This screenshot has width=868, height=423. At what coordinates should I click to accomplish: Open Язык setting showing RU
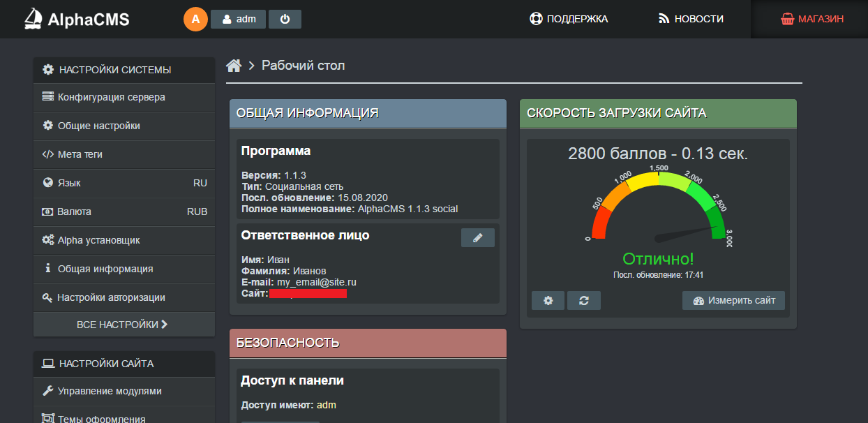[124, 183]
